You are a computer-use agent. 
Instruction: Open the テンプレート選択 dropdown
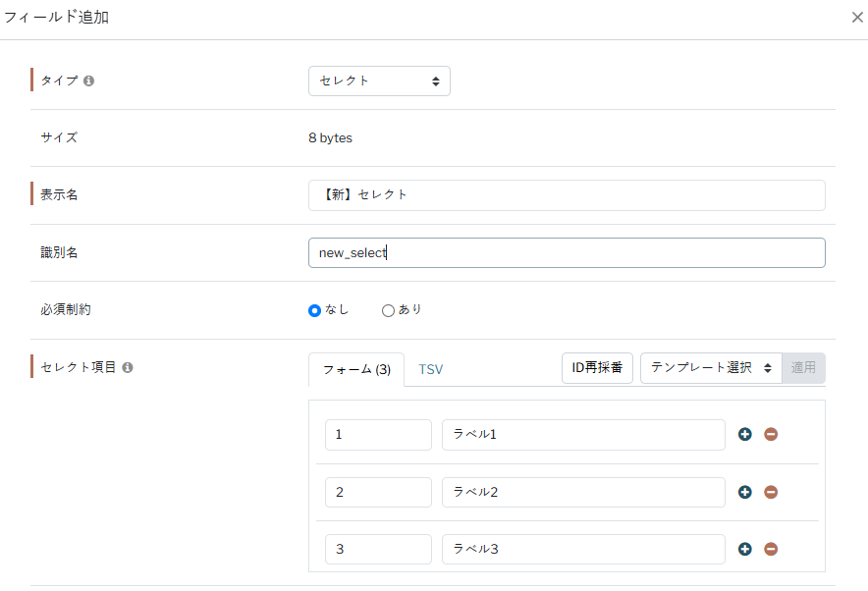[711, 368]
